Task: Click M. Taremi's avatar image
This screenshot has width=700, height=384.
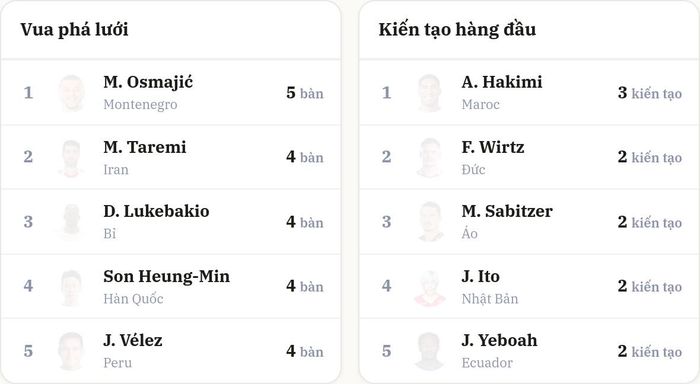Action: pos(71,158)
